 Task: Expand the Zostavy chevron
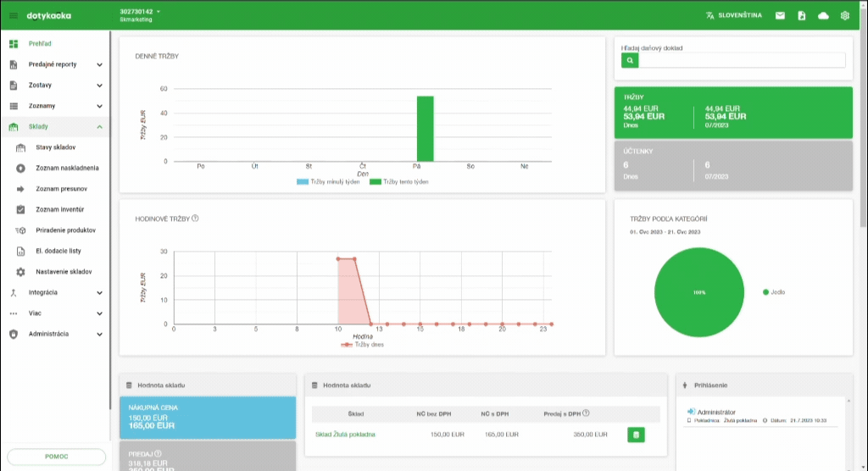[x=99, y=86]
